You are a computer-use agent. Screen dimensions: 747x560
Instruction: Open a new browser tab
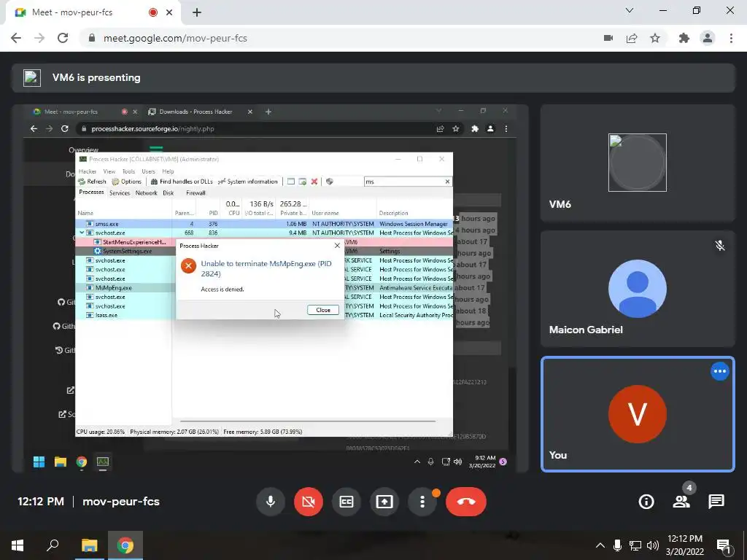pos(197,12)
